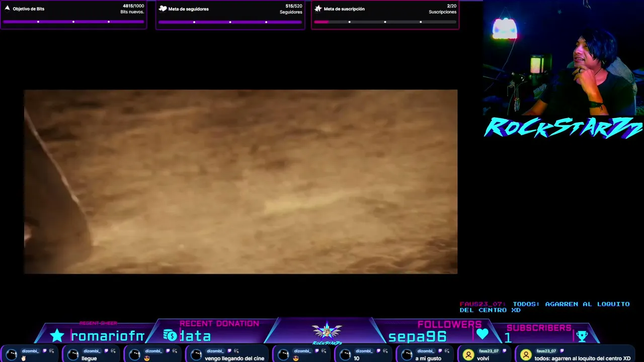Click the '4815/1000' bits count
The height and width of the screenshot is (362, 644).
133,6
